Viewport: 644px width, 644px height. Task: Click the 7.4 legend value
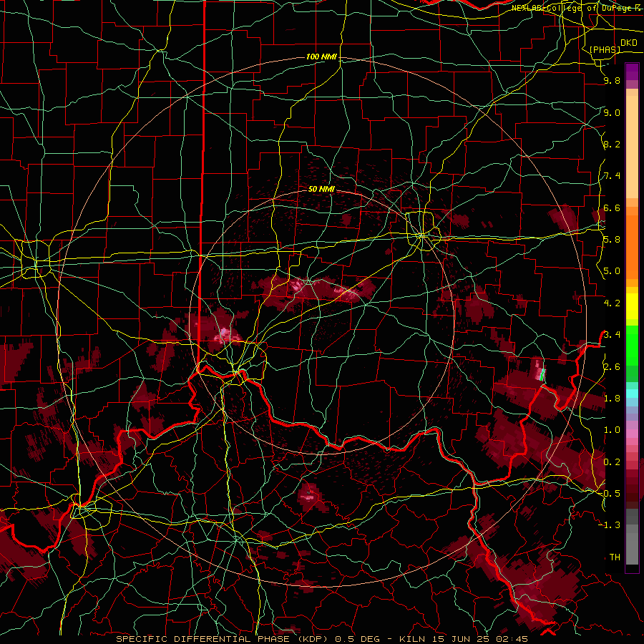point(612,176)
